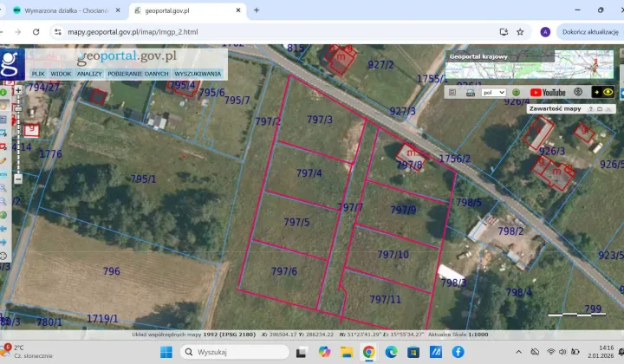Maximize the Zawartość mapy panel
The height and width of the screenshot is (364, 624).
(x=600, y=108)
